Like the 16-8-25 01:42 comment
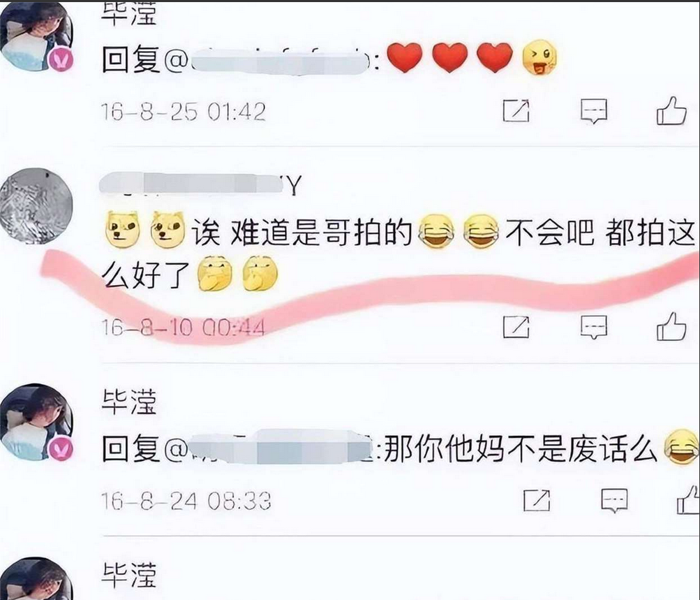Screen dimensions: 700x600 click(671, 110)
